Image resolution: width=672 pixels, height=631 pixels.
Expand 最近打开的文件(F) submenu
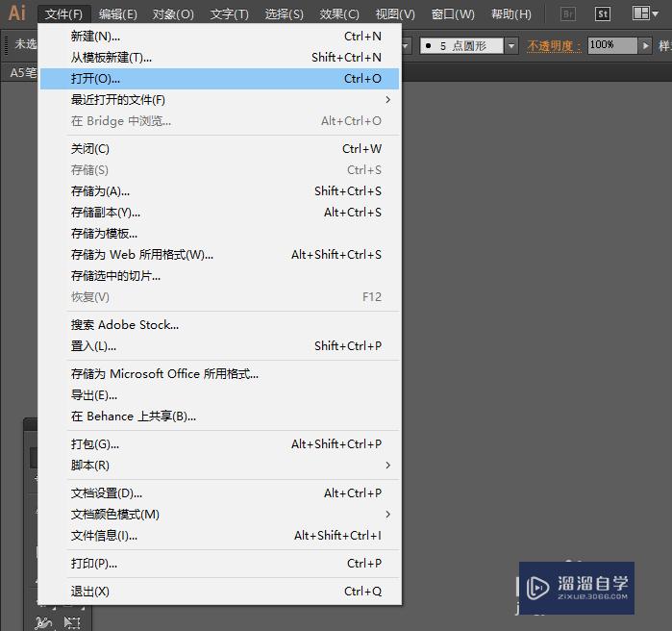point(219,100)
